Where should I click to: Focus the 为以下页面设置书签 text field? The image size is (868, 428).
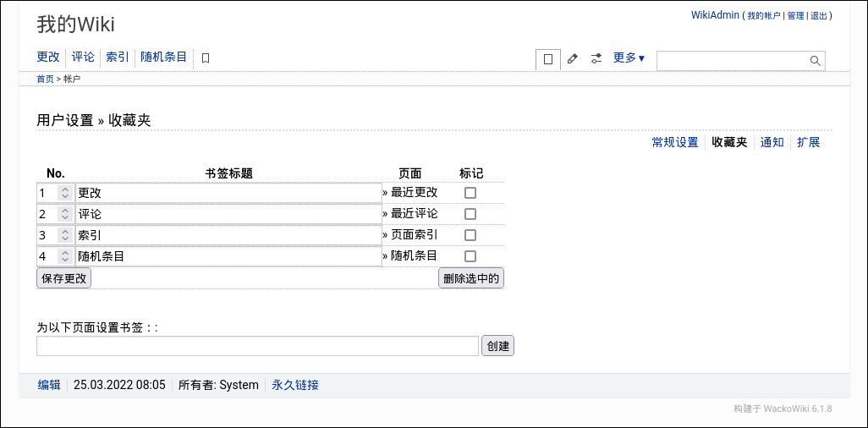257,346
